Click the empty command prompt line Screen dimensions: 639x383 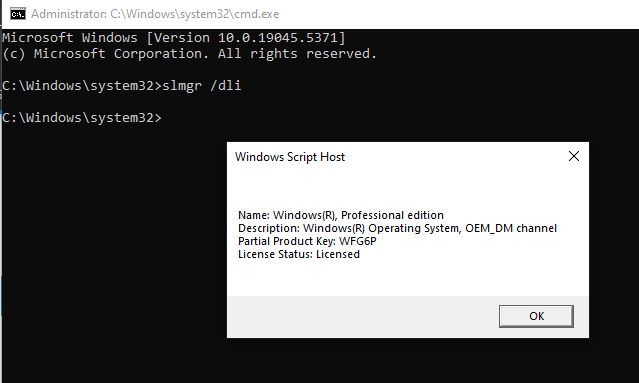(x=82, y=118)
